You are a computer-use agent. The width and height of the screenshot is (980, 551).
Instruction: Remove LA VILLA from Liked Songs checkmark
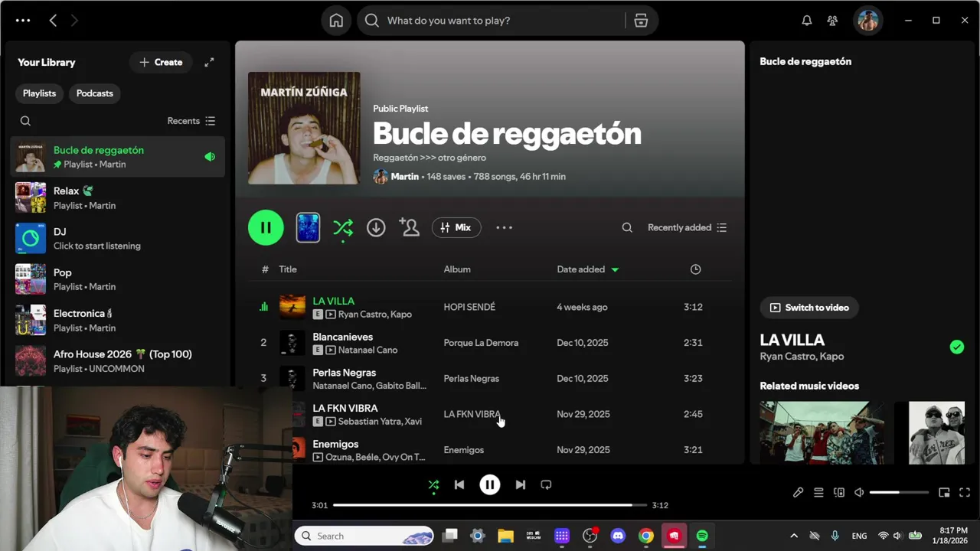point(957,347)
